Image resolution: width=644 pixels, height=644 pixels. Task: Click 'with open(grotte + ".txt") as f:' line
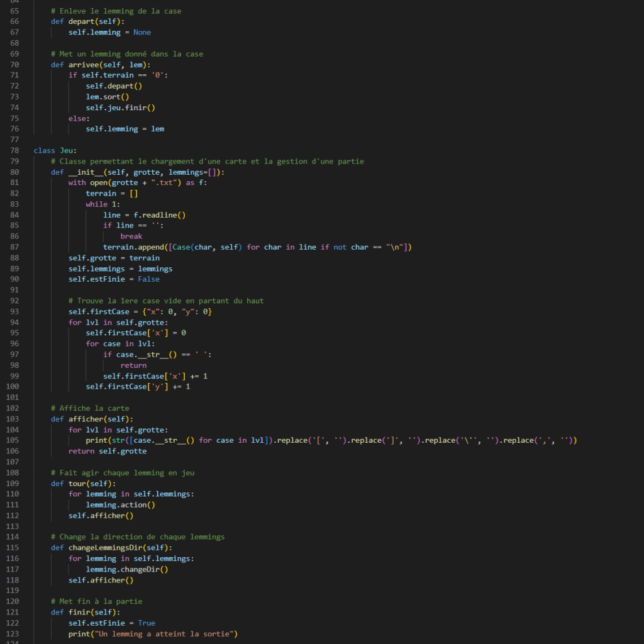click(x=138, y=183)
